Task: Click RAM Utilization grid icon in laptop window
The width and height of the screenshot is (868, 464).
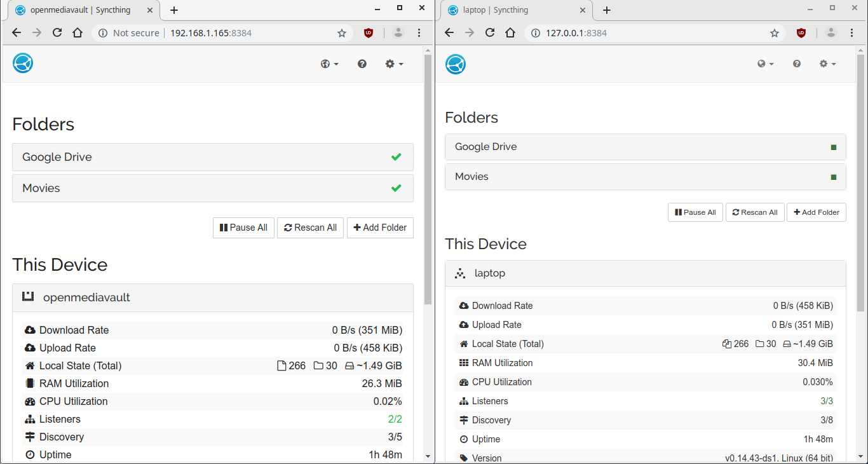Action: tap(463, 363)
